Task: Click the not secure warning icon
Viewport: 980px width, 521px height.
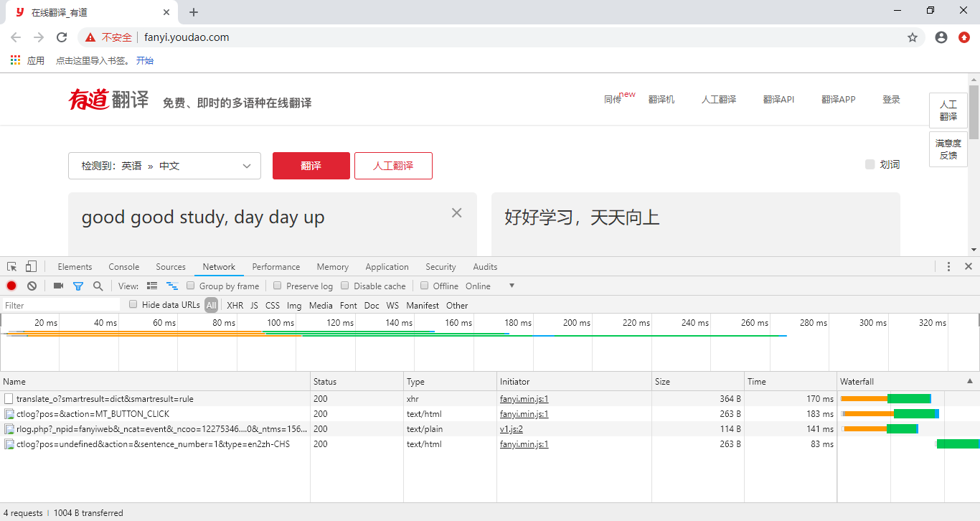Action: [x=90, y=37]
